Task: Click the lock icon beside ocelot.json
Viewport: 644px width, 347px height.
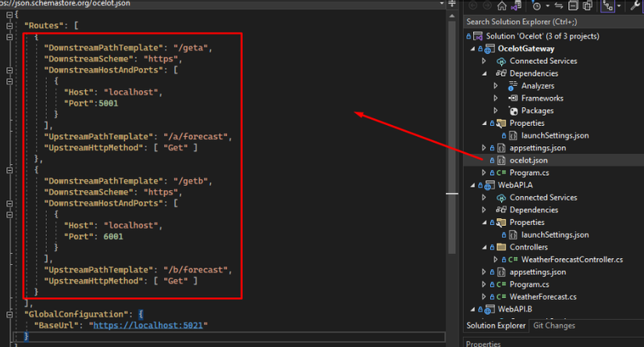Action: click(492, 160)
